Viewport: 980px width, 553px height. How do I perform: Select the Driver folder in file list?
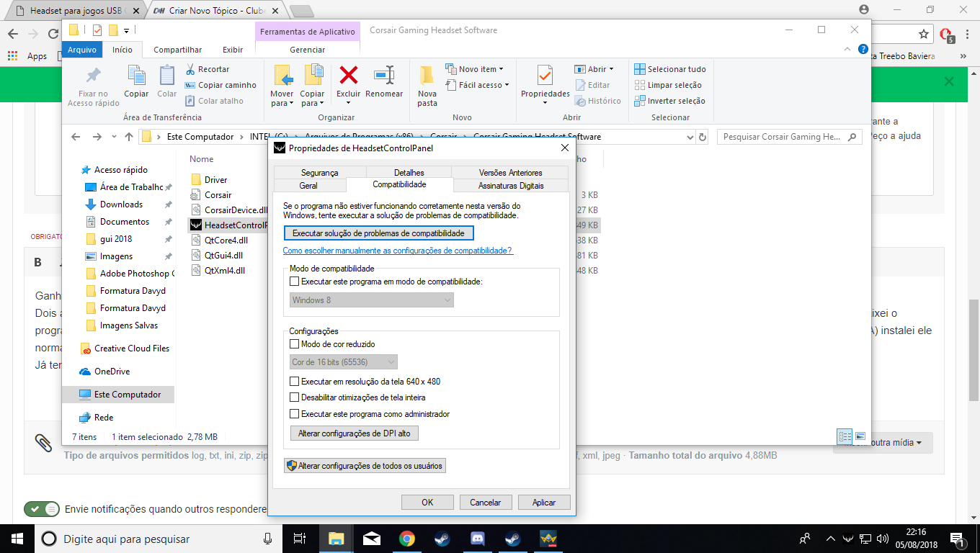(x=215, y=180)
